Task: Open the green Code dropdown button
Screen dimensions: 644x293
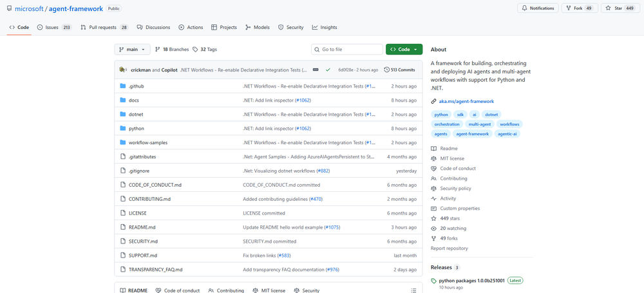Action: click(404, 50)
